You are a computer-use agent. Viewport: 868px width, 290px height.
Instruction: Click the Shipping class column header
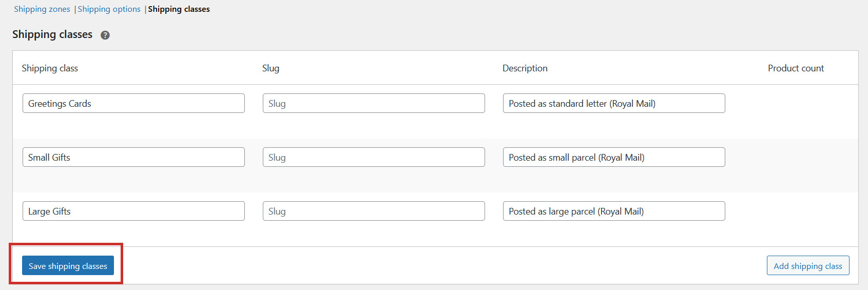pyautogui.click(x=50, y=68)
